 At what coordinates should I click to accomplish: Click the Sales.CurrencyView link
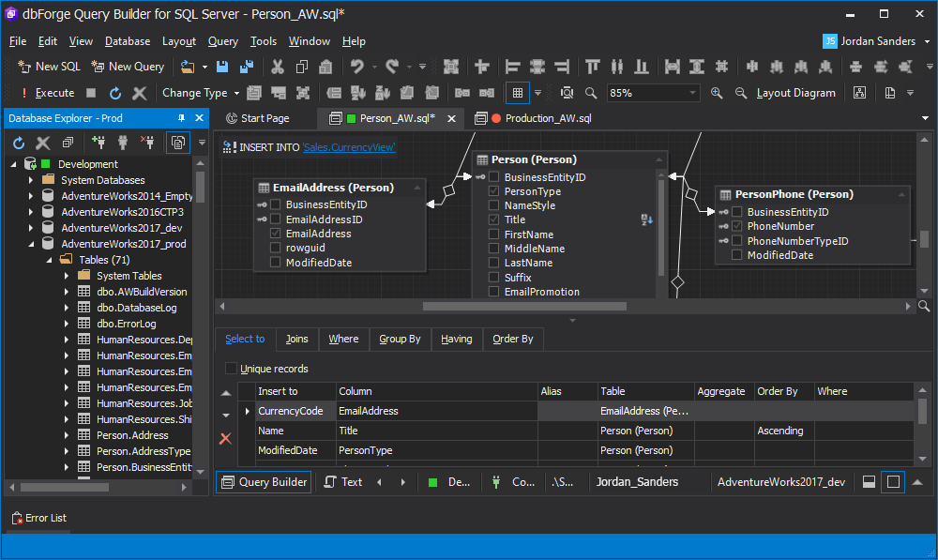(349, 147)
